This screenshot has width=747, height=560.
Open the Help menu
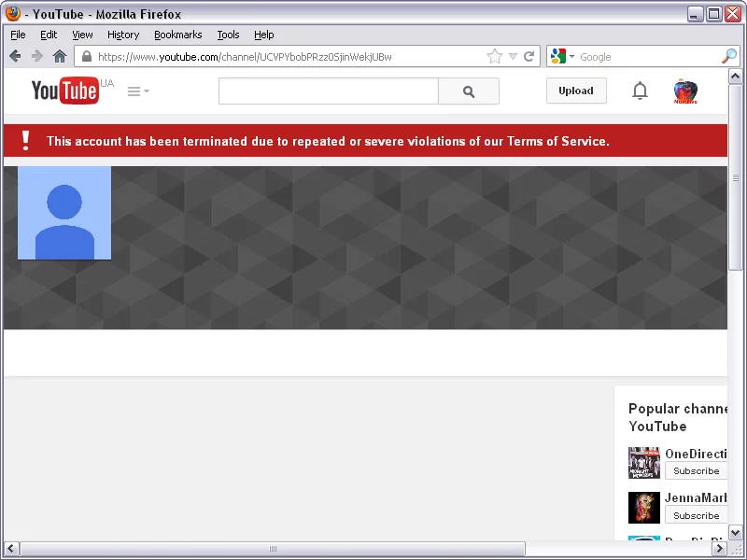point(264,35)
